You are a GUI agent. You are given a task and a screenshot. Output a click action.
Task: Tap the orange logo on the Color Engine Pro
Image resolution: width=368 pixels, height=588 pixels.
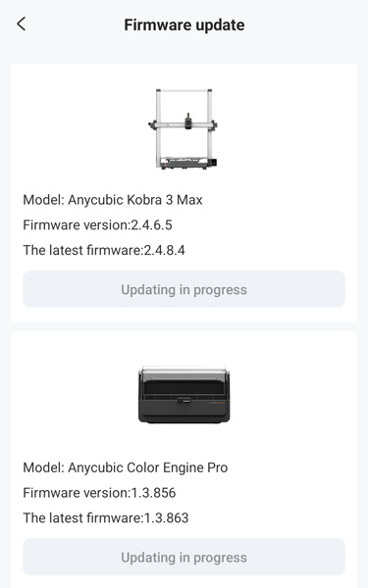pyautogui.click(x=223, y=403)
